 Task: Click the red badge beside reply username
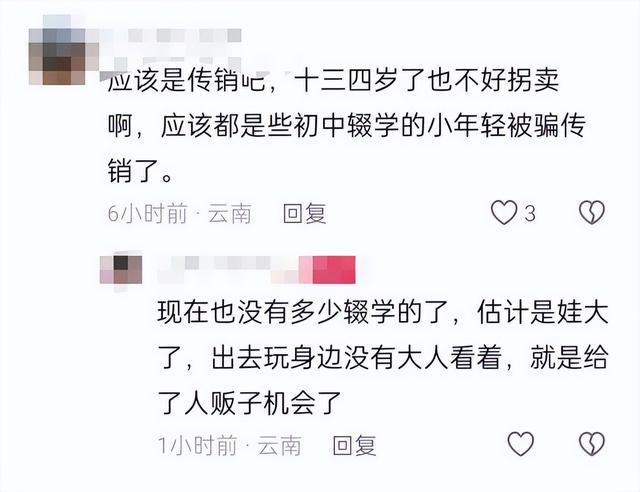334,269
